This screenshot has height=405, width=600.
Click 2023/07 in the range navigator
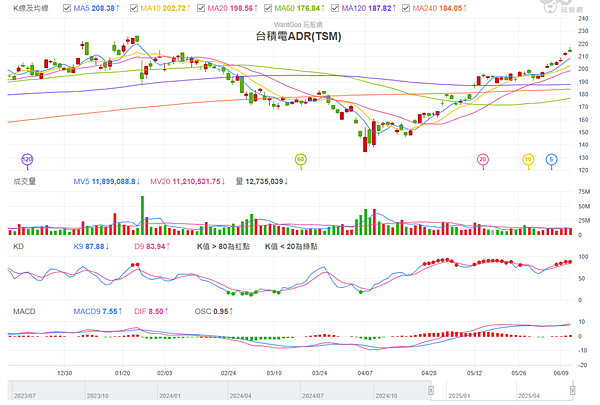pyautogui.click(x=25, y=396)
